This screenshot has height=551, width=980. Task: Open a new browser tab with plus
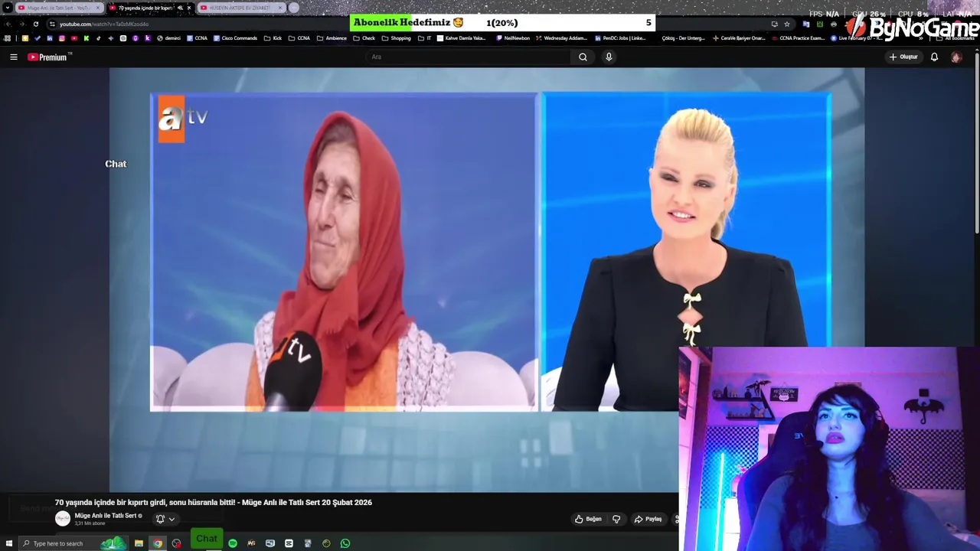[294, 8]
